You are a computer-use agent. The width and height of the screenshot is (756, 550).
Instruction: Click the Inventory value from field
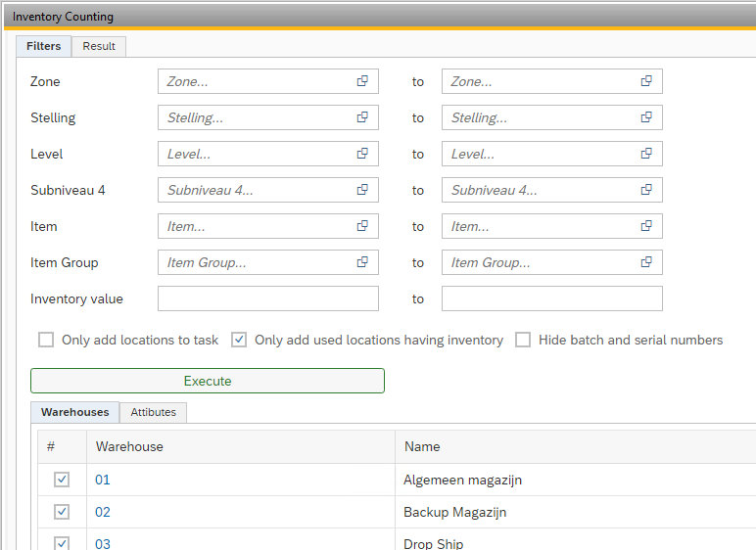click(x=267, y=298)
